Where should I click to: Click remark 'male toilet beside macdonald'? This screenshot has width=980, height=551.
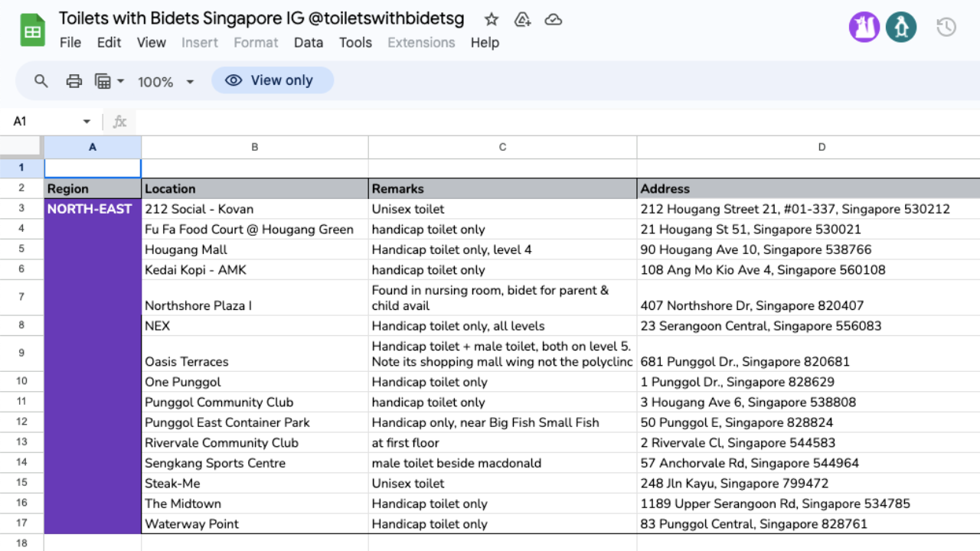point(502,462)
